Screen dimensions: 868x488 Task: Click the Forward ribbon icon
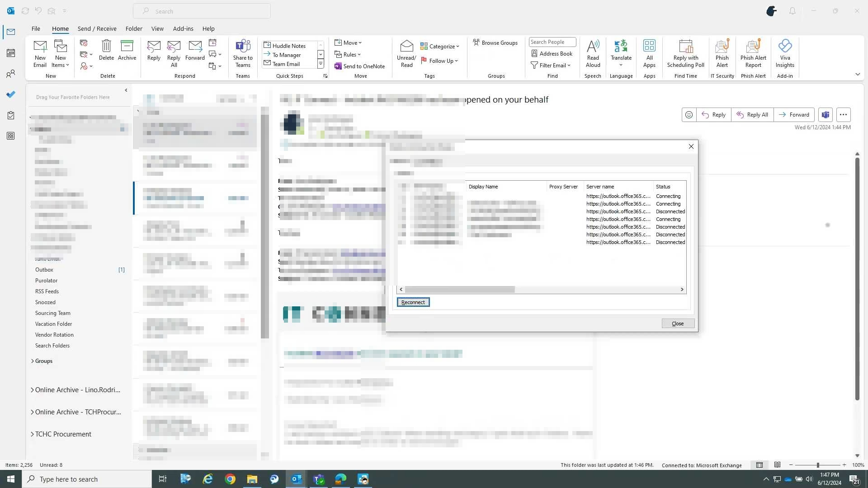(x=195, y=50)
